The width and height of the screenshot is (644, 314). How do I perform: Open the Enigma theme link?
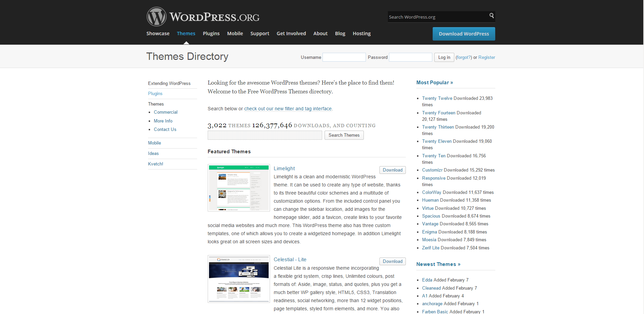[x=430, y=232]
